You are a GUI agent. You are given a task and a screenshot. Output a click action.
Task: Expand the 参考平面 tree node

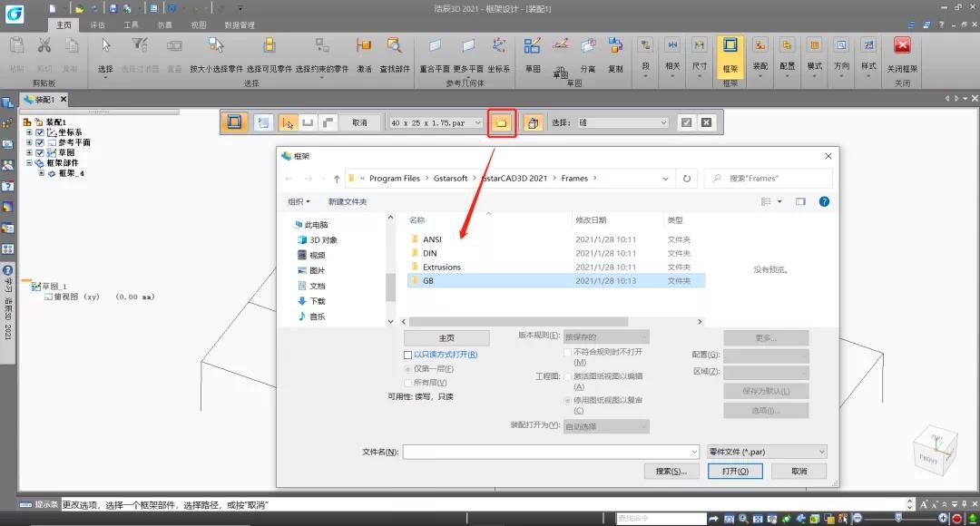29,142
